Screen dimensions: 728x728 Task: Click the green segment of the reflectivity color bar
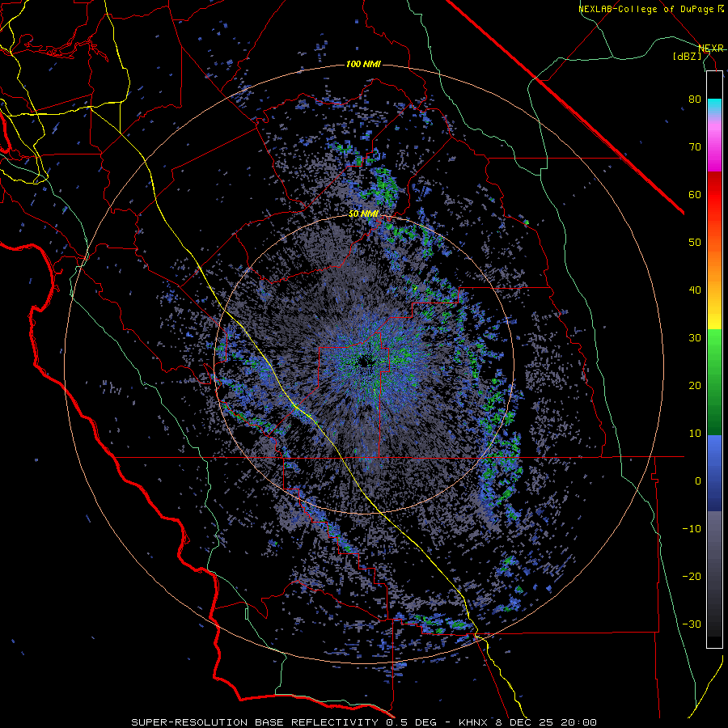[x=714, y=382]
